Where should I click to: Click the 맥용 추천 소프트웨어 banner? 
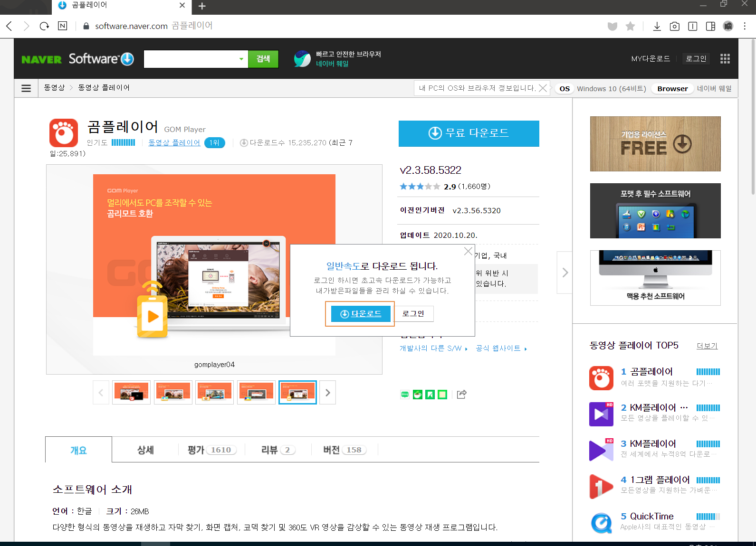coord(655,278)
